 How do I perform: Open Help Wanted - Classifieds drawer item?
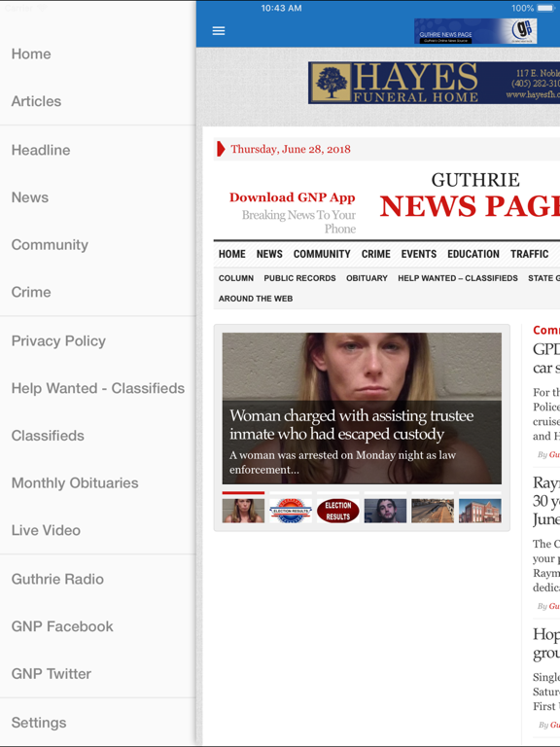(97, 388)
